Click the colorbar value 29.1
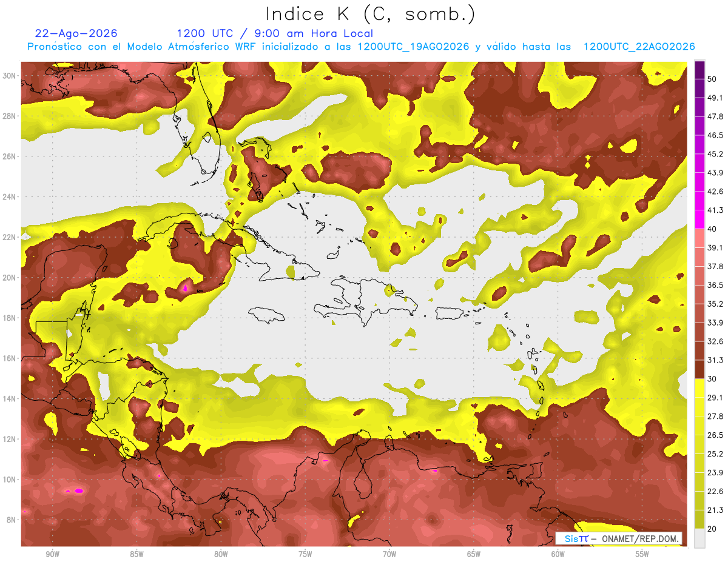This screenshot has width=728, height=562. pos(715,398)
